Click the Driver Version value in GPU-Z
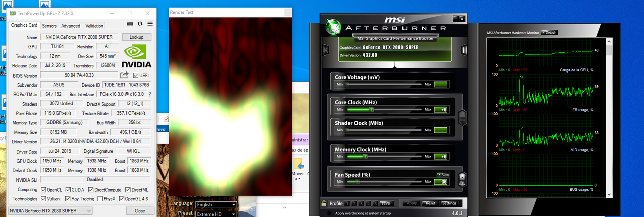 pos(95,141)
